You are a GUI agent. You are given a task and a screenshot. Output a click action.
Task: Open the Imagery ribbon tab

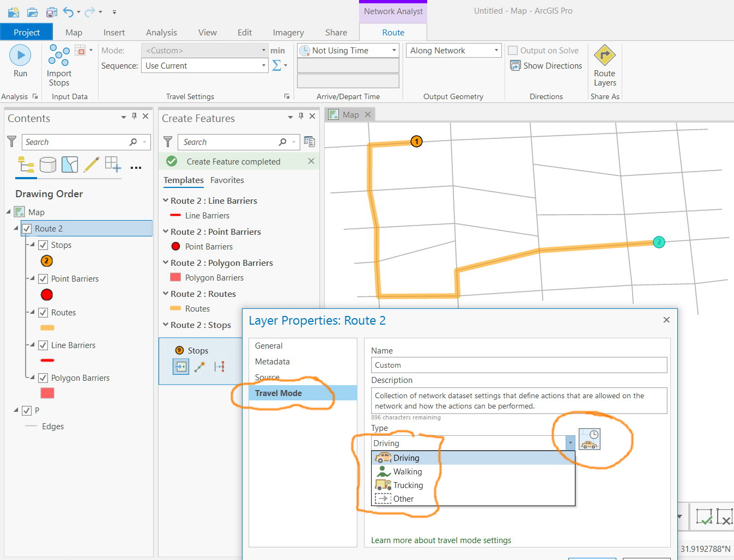pos(288,33)
